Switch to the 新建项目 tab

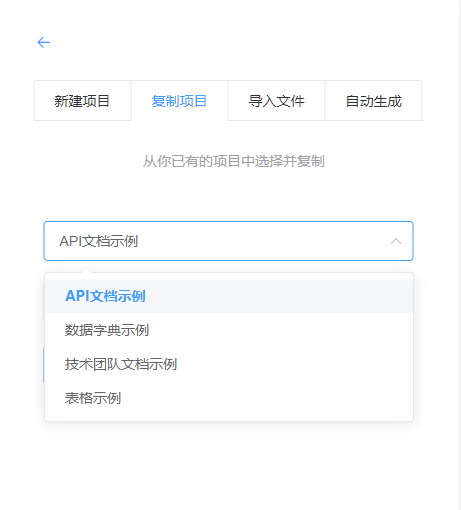[x=82, y=101]
